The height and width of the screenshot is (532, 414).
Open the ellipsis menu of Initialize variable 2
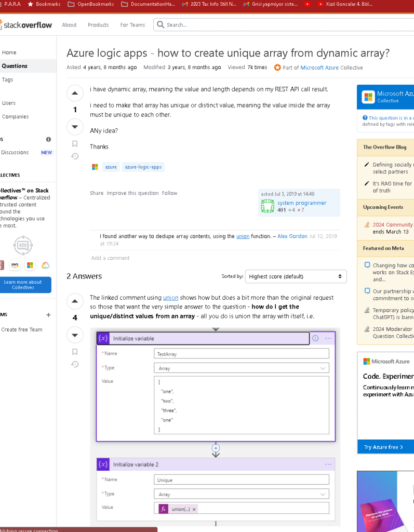coord(328,464)
